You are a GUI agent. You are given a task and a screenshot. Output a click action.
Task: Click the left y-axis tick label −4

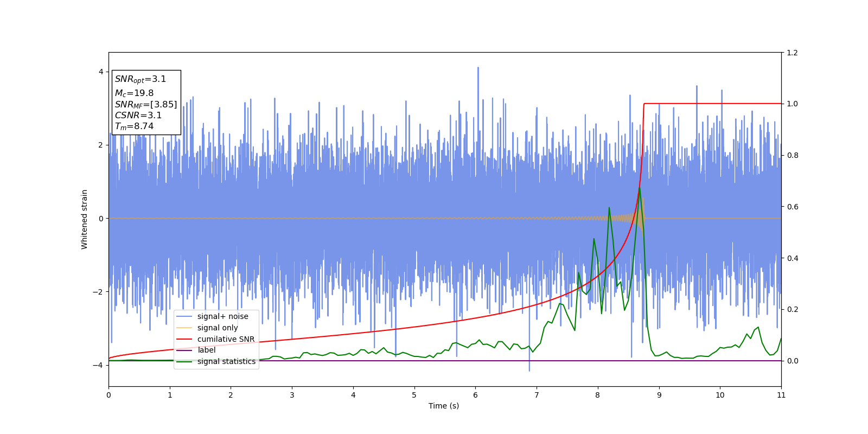[x=97, y=365]
